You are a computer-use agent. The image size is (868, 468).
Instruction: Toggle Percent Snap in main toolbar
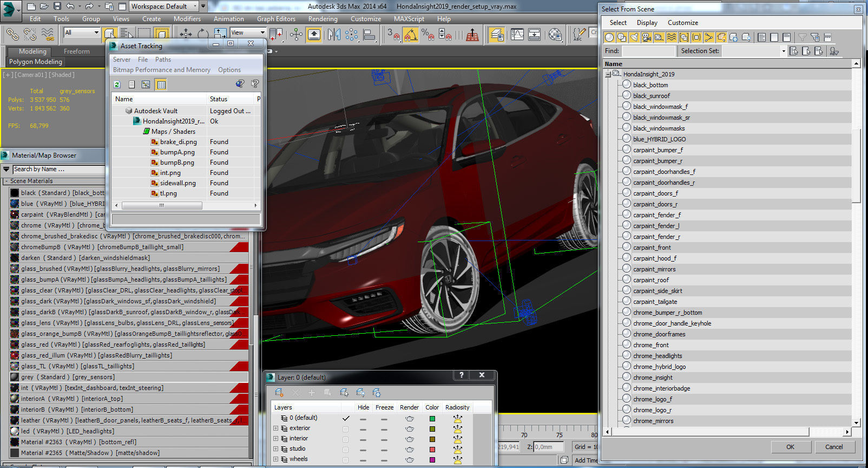pos(428,35)
